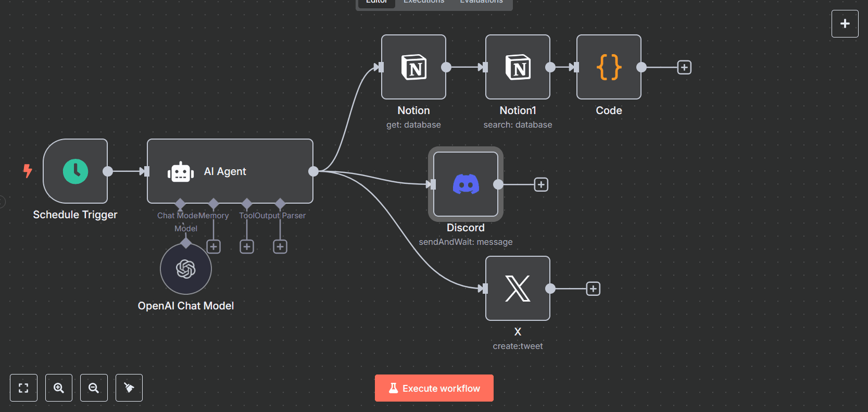
Task: Click the Output Parser diamond connector
Action: click(280, 203)
